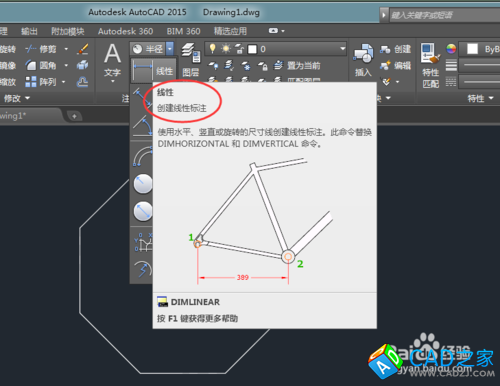
Task: Switch to the Autodesk 360 tab
Action: (125, 31)
